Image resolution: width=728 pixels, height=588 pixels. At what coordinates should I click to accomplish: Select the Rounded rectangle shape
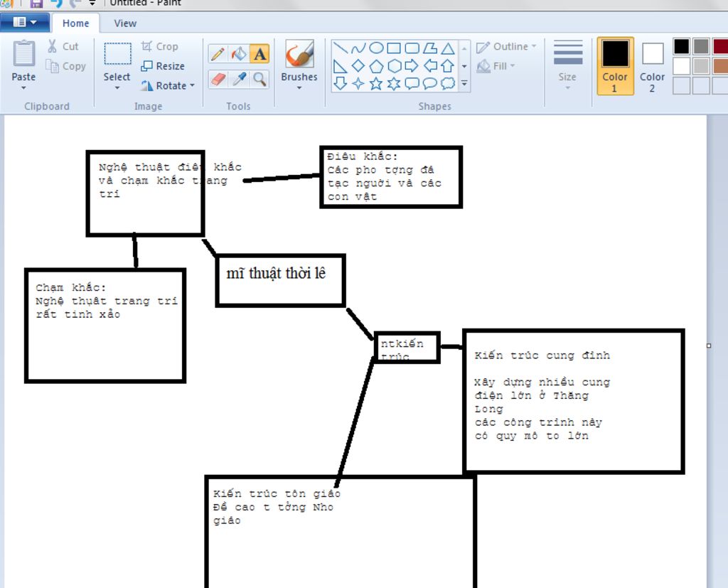(412, 48)
